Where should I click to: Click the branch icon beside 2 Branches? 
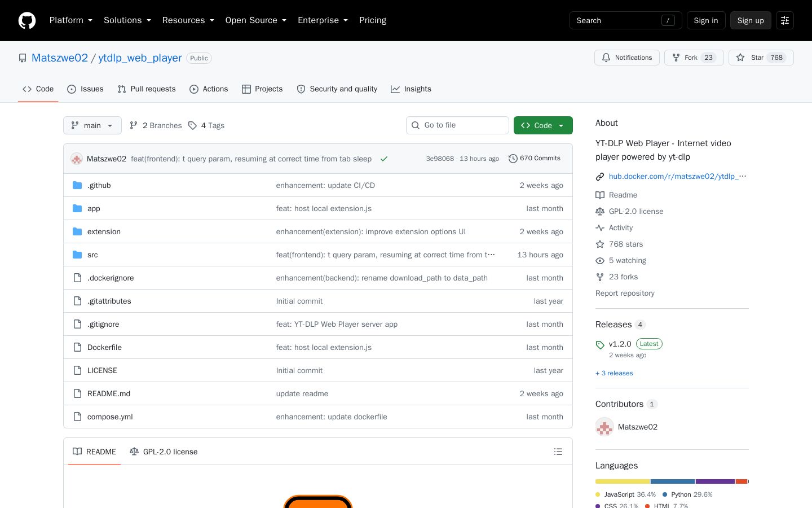point(134,125)
